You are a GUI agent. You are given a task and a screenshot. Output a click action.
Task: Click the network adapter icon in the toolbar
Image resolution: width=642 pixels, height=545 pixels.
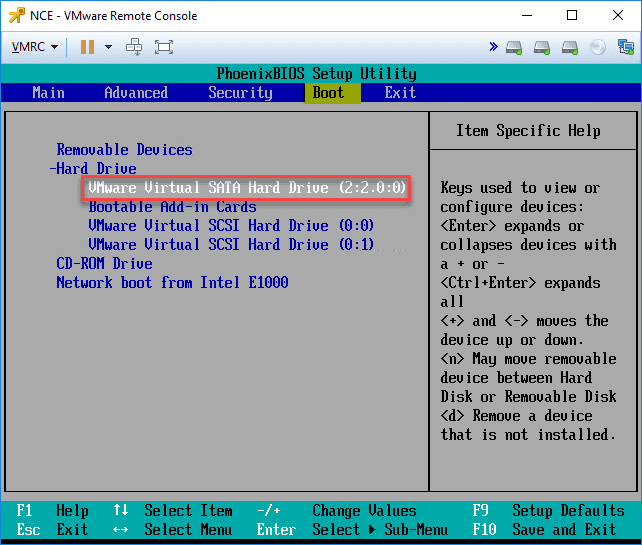click(626, 47)
